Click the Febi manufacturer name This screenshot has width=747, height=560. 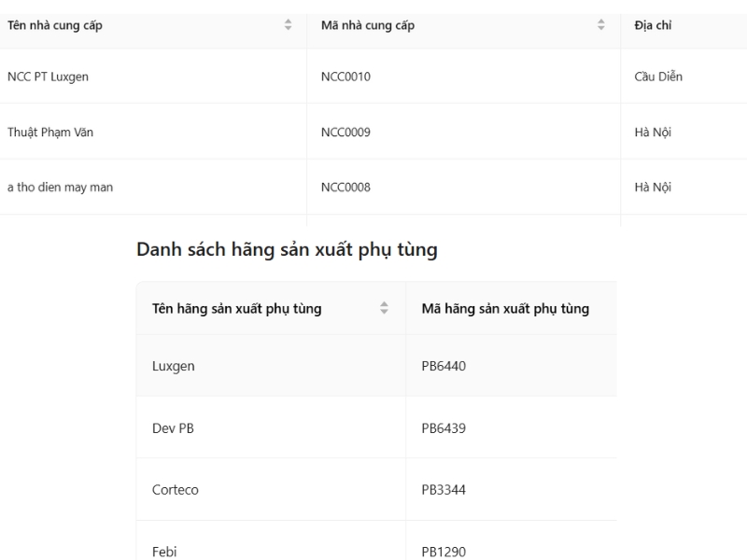click(x=164, y=552)
